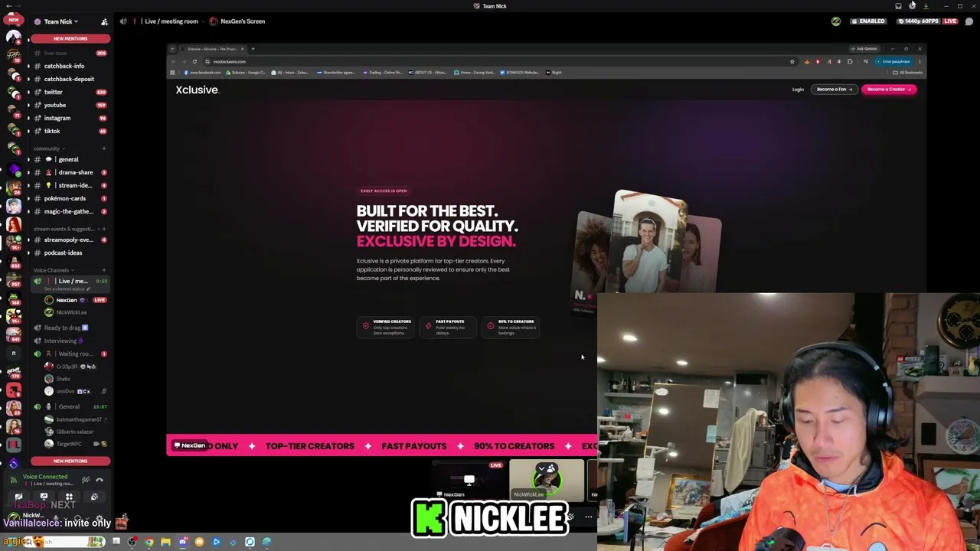Click ENABLED status indicator in header

868,21
